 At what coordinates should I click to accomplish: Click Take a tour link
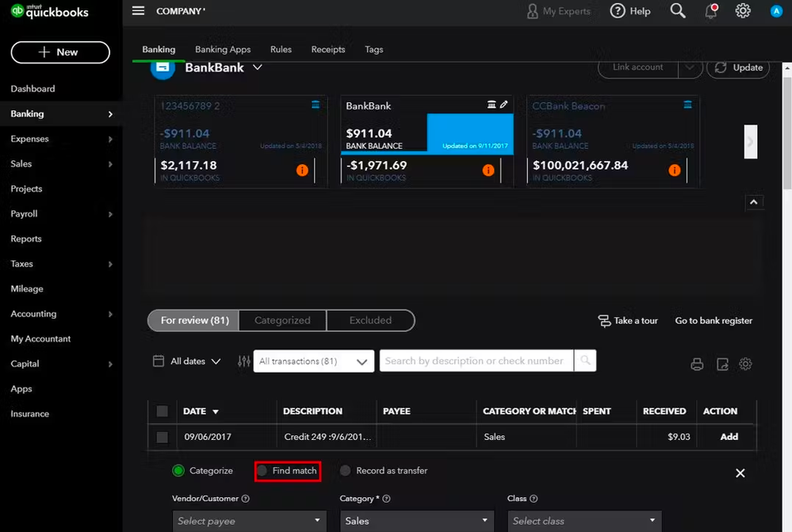click(628, 321)
